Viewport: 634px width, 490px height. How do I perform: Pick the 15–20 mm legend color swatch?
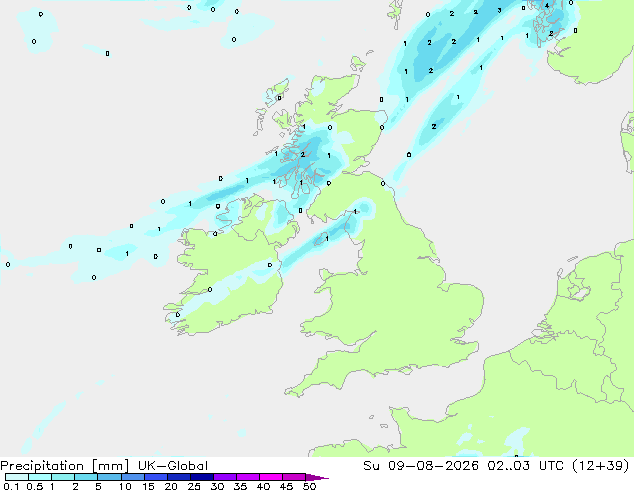point(155,477)
